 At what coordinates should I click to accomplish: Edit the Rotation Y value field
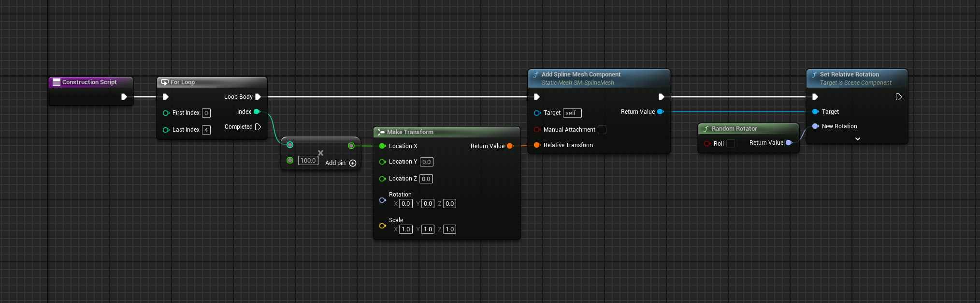click(x=428, y=204)
